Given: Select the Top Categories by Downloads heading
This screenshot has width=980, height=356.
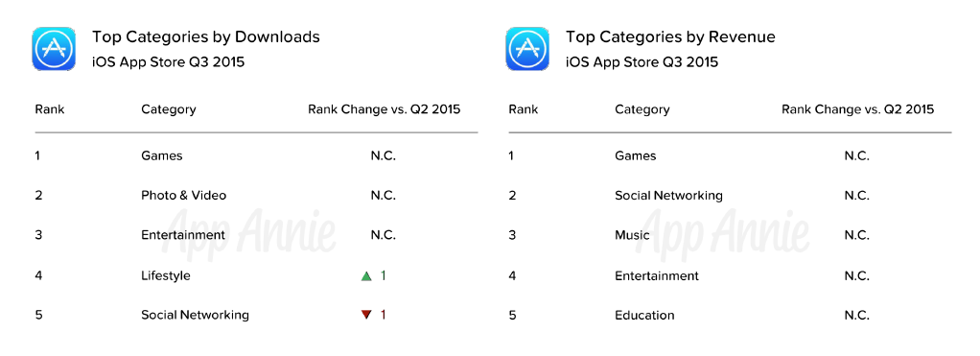Looking at the screenshot, I should (x=206, y=36).
